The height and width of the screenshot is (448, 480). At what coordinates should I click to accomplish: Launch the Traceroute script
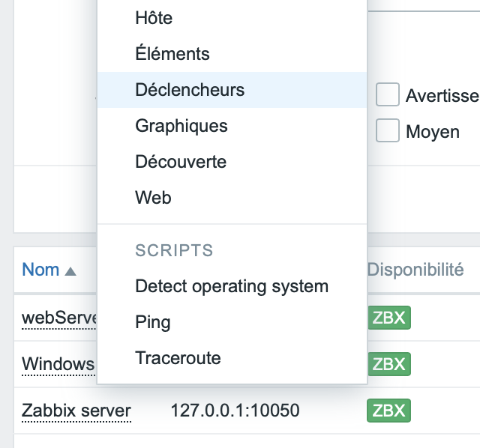[178, 358]
